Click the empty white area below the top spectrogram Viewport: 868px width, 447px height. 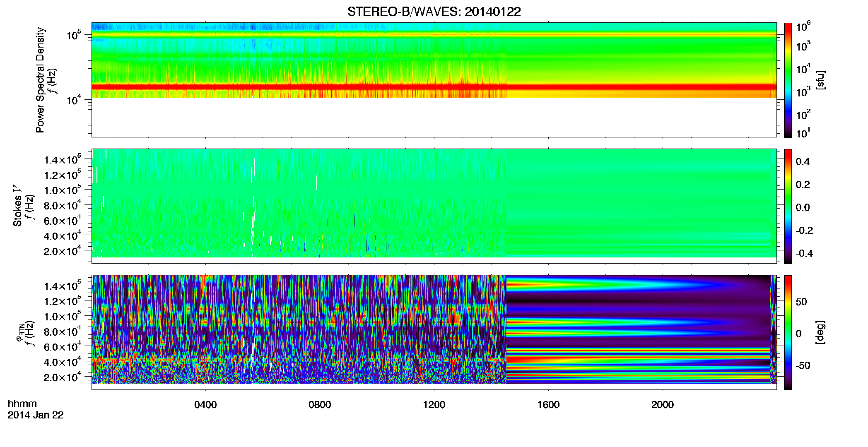click(x=434, y=117)
